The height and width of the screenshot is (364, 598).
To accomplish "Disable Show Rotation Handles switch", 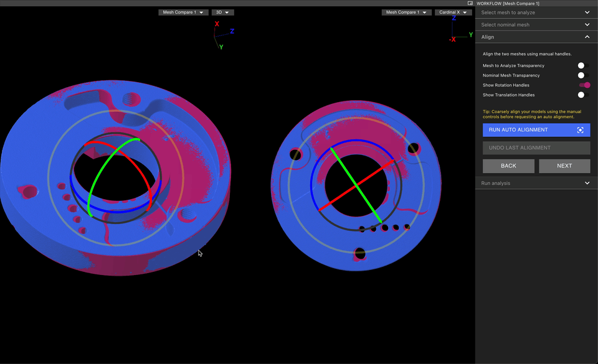I will click(x=584, y=85).
